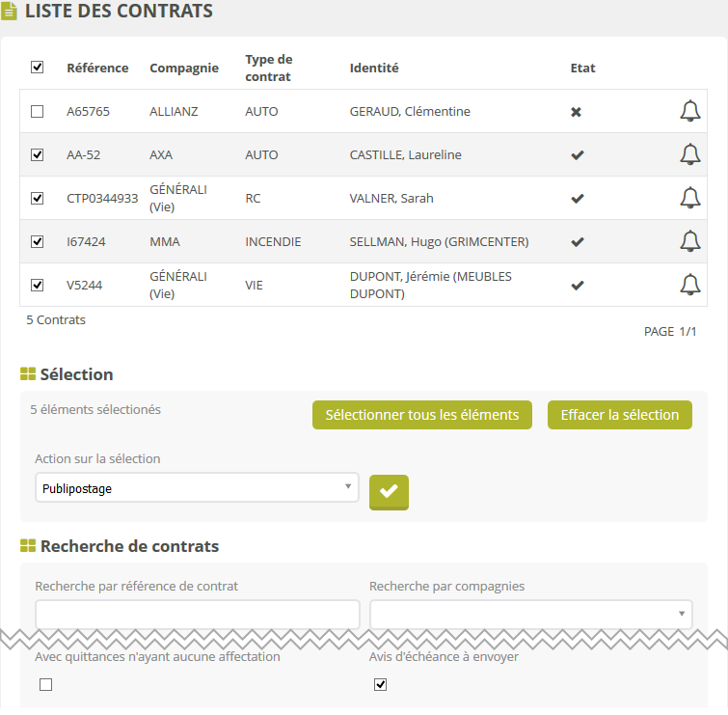
Task: Expand the Recherche par compagnies dropdown
Action: (x=530, y=614)
